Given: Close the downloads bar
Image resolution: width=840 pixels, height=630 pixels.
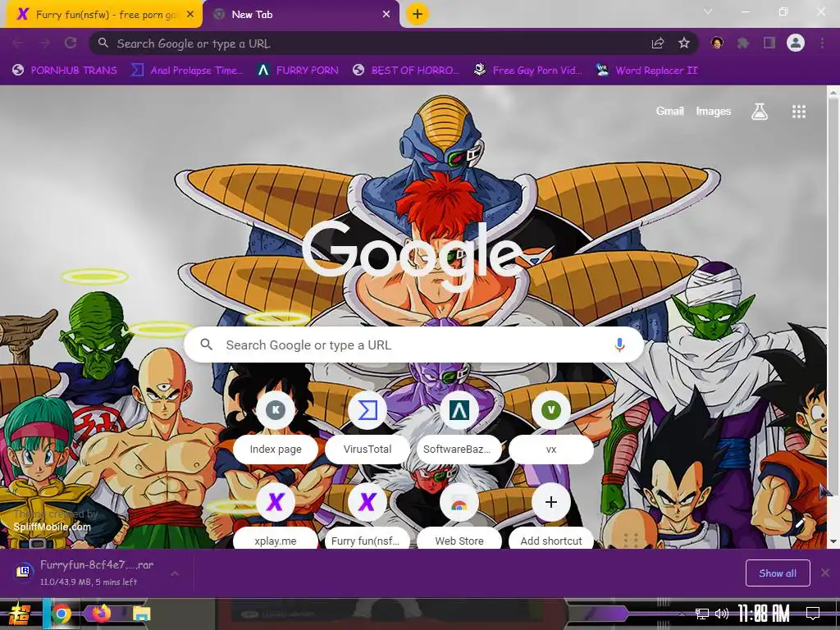Looking at the screenshot, I should [x=825, y=573].
